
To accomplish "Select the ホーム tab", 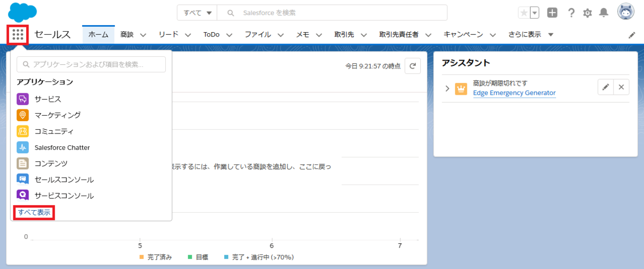I will point(98,35).
